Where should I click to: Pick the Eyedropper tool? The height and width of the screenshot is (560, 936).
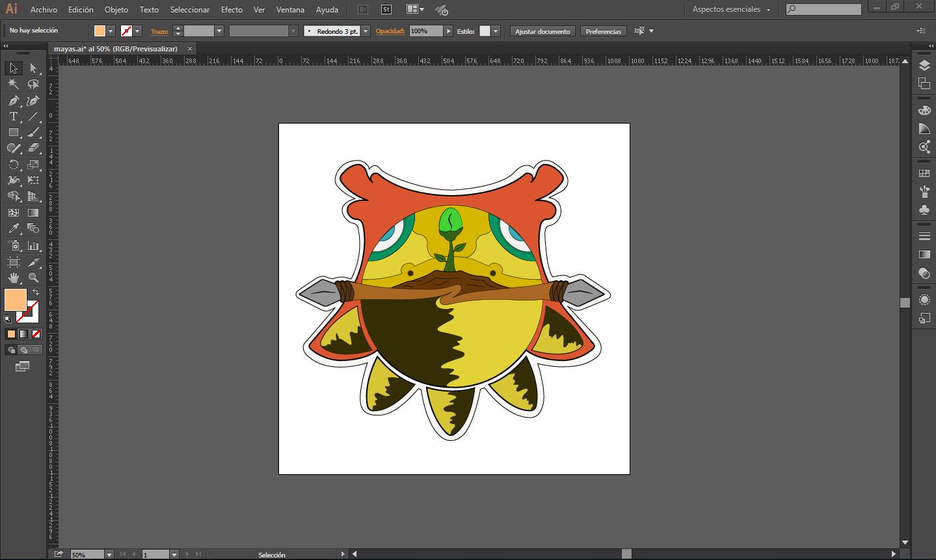pyautogui.click(x=13, y=228)
